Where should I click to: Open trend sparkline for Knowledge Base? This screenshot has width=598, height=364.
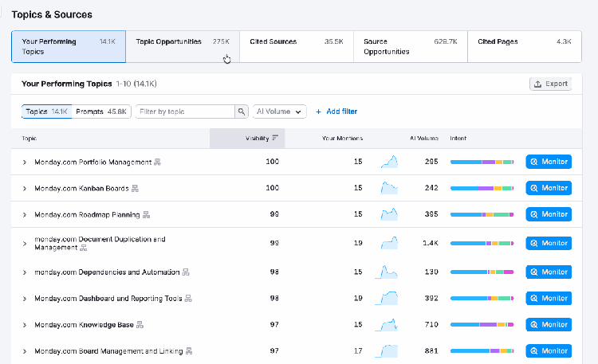point(386,325)
